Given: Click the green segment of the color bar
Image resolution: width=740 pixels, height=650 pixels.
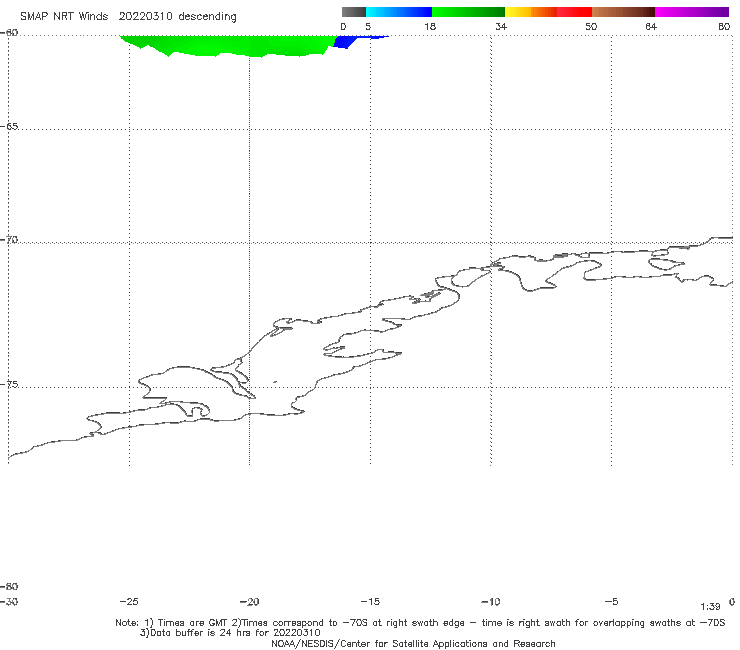Looking at the screenshot, I should click(x=468, y=12).
